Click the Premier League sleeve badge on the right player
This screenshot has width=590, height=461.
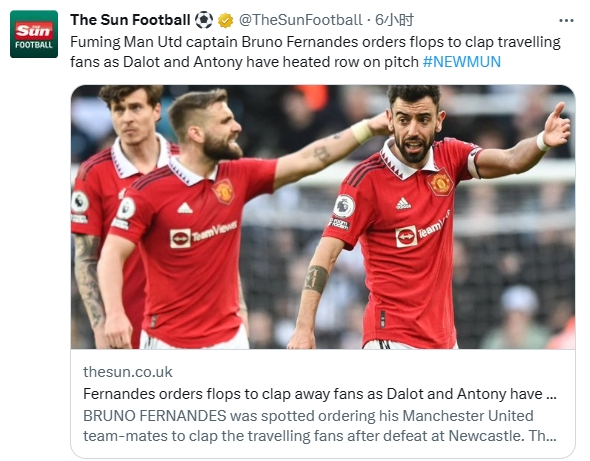pyautogui.click(x=344, y=205)
